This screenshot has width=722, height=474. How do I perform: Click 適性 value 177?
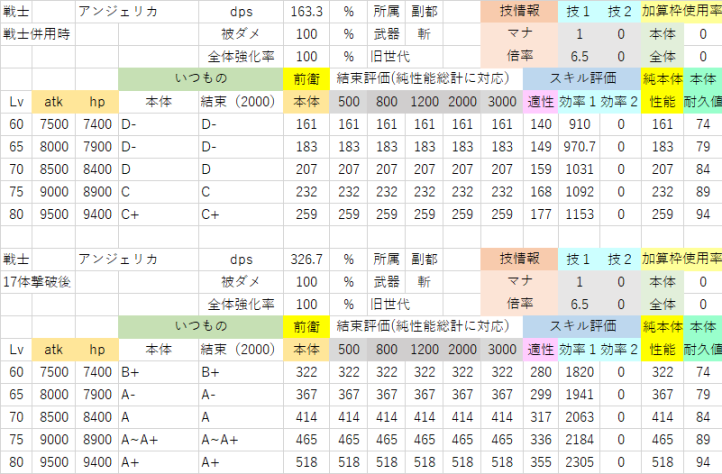click(x=541, y=215)
